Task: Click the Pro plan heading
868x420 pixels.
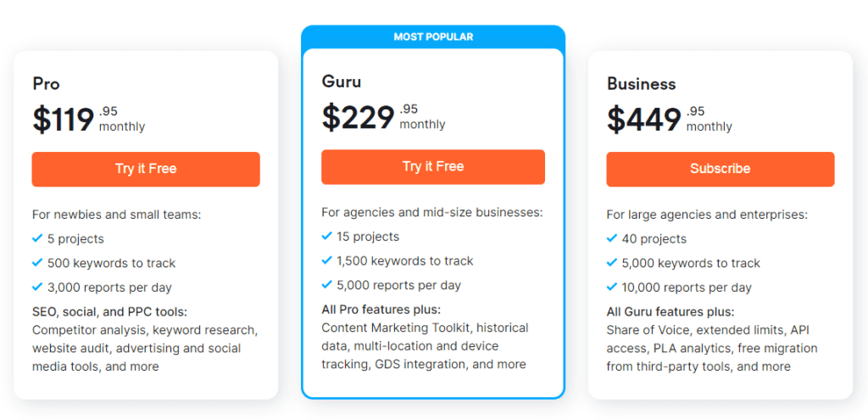Action: pos(46,84)
